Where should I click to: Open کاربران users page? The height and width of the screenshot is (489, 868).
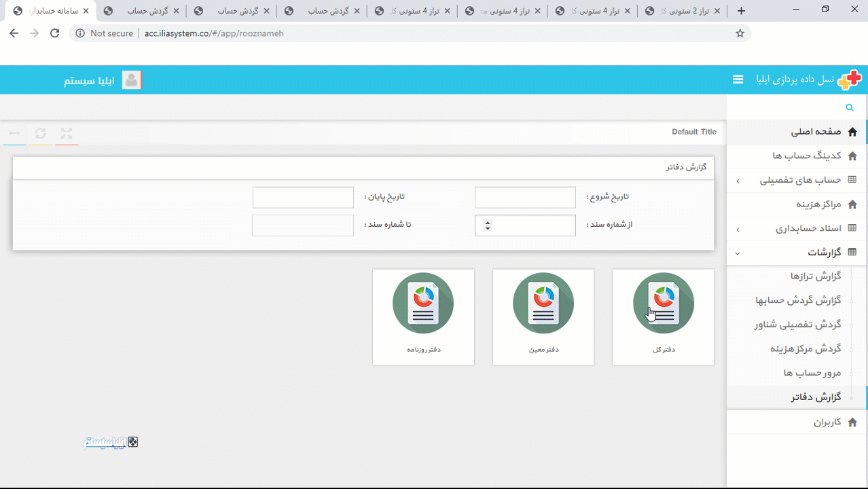click(827, 422)
